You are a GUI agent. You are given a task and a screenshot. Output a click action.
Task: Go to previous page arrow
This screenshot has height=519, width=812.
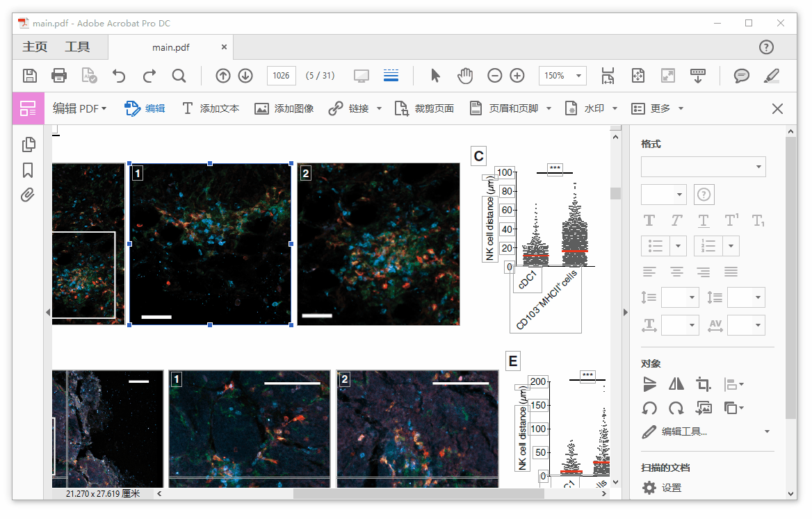pos(222,76)
